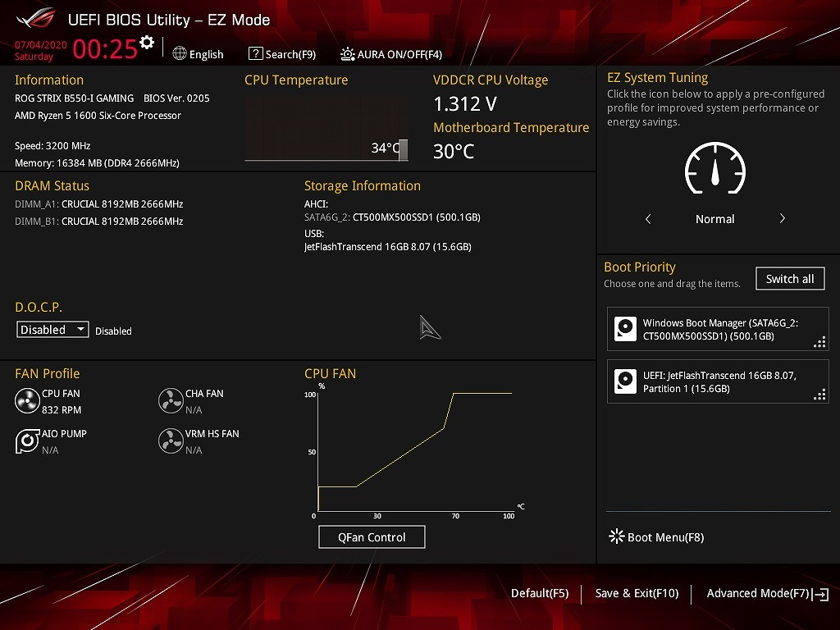Screen dimensions: 840x630
Task: Open the D.O.C.P. dropdown
Action: [x=52, y=330]
